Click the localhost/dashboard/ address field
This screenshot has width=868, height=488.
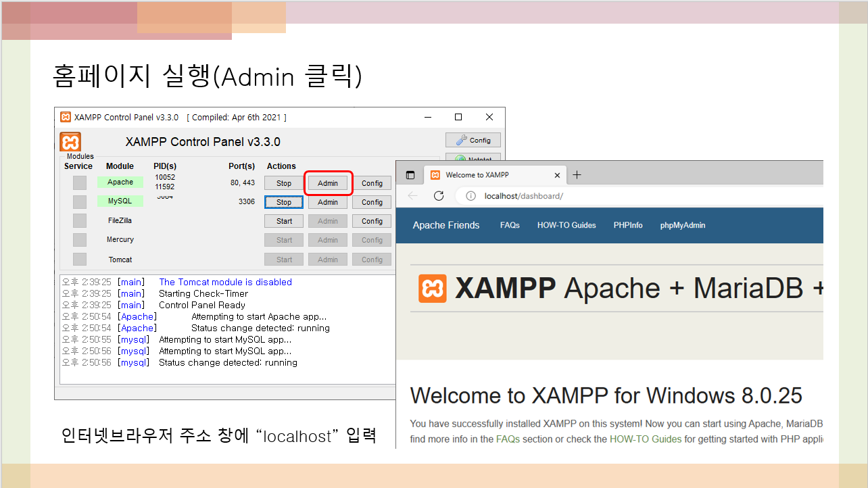(x=640, y=196)
